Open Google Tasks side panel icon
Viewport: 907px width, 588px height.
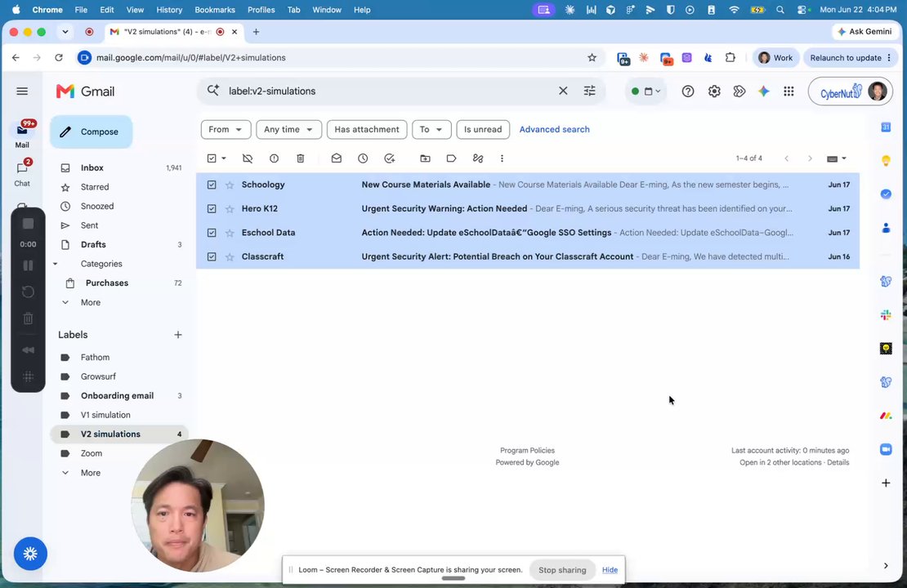pos(886,194)
